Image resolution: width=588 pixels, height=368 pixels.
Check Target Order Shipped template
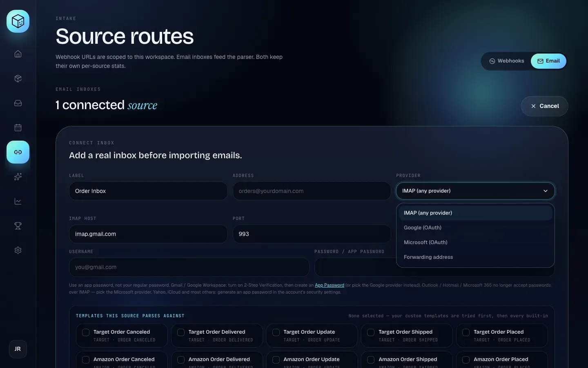371,332
